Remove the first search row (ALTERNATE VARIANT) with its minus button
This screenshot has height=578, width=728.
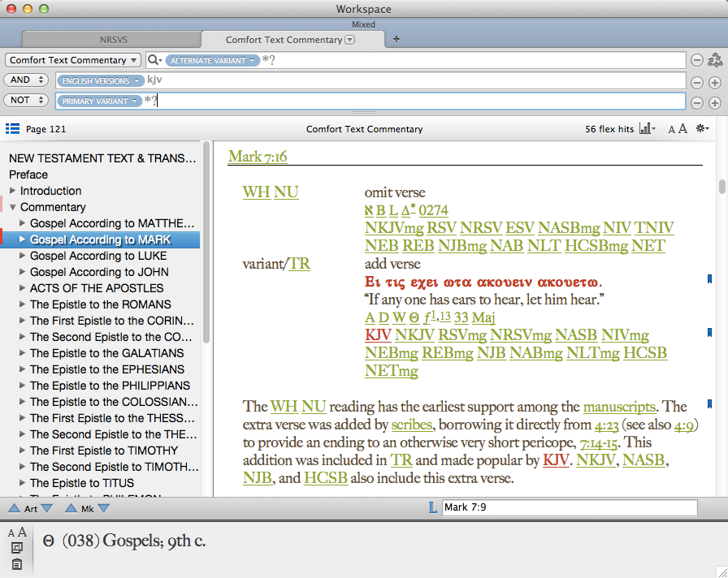click(x=697, y=60)
